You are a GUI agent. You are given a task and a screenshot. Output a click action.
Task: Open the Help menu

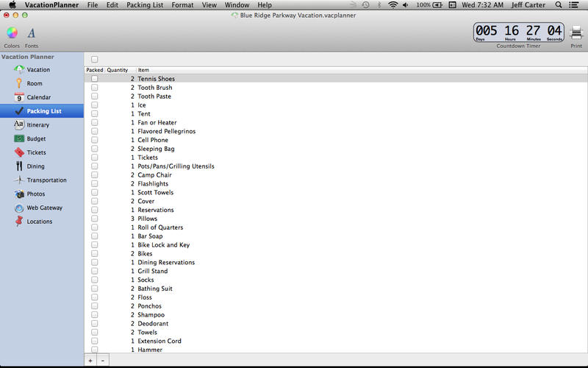tap(265, 5)
